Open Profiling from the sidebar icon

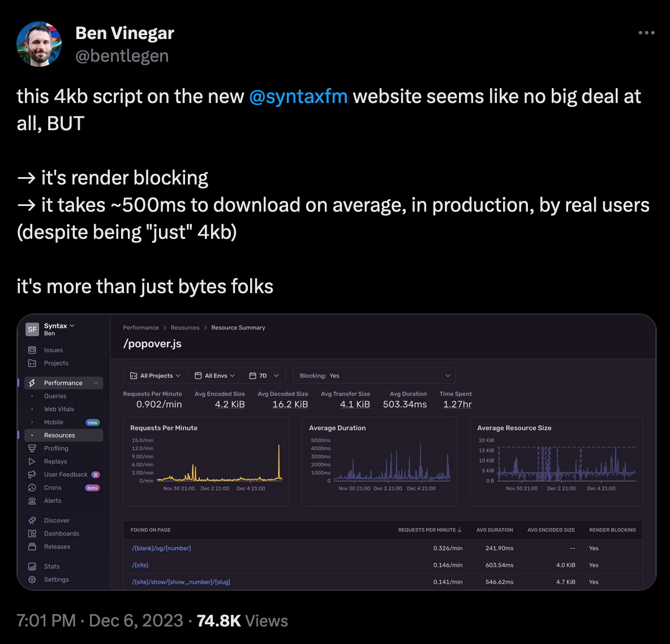(x=32, y=448)
